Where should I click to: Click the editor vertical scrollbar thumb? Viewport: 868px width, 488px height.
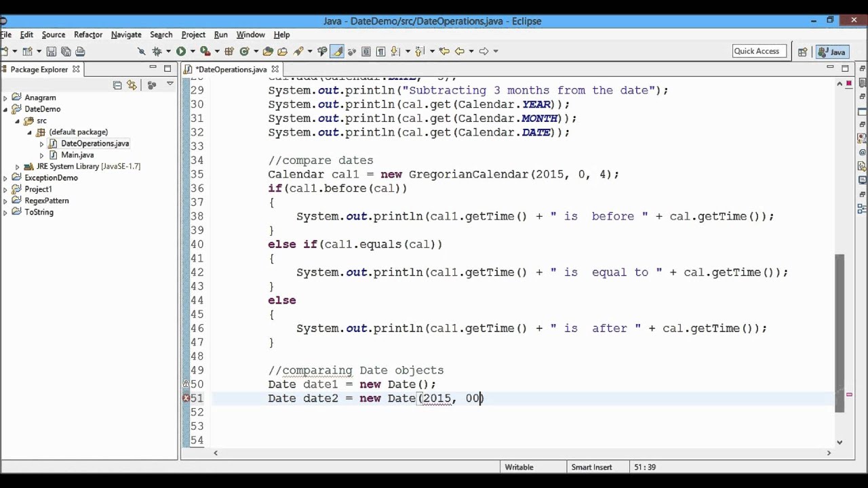tap(840, 332)
